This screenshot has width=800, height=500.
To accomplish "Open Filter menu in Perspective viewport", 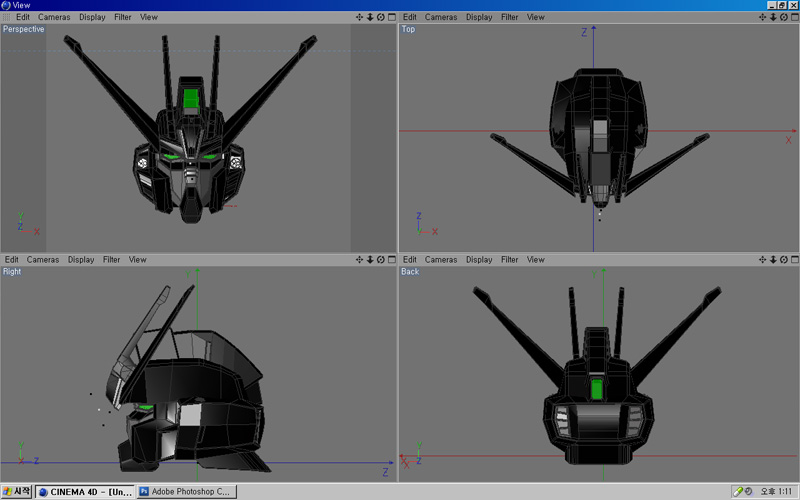I will click(x=122, y=17).
